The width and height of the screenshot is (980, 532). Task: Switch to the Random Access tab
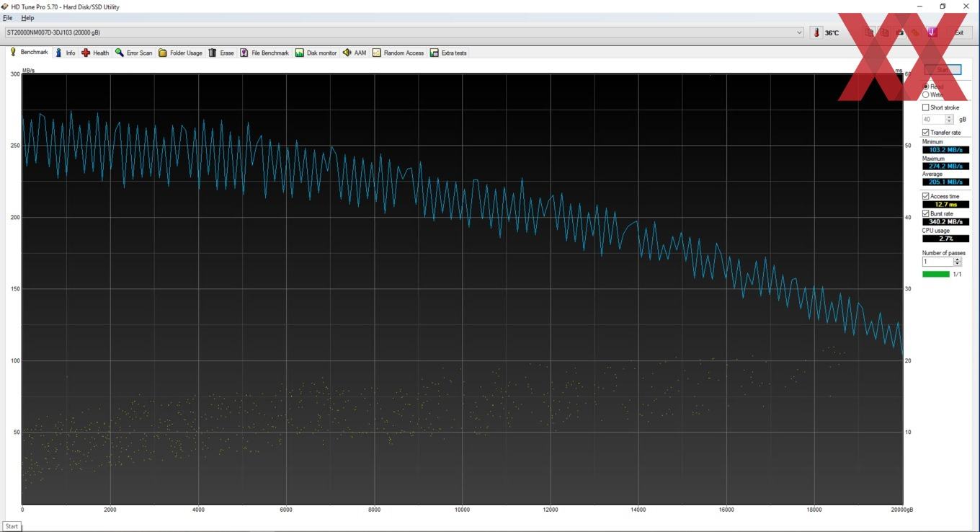[x=398, y=53]
